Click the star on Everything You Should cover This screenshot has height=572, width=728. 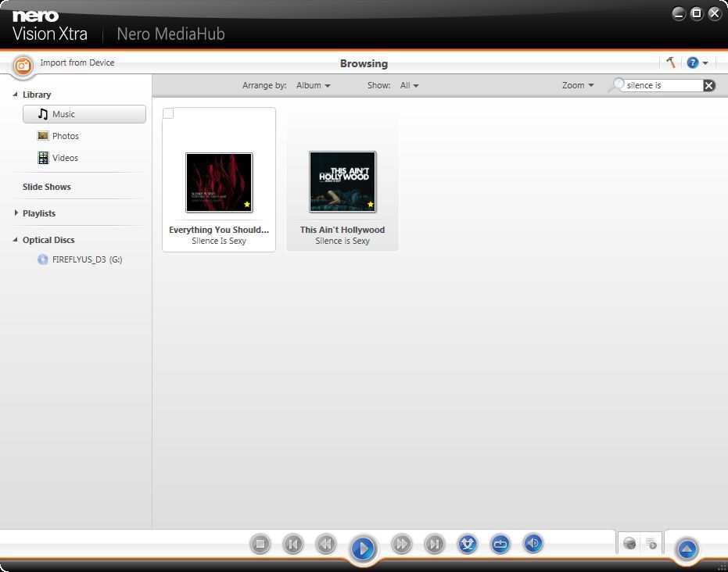tap(247, 204)
